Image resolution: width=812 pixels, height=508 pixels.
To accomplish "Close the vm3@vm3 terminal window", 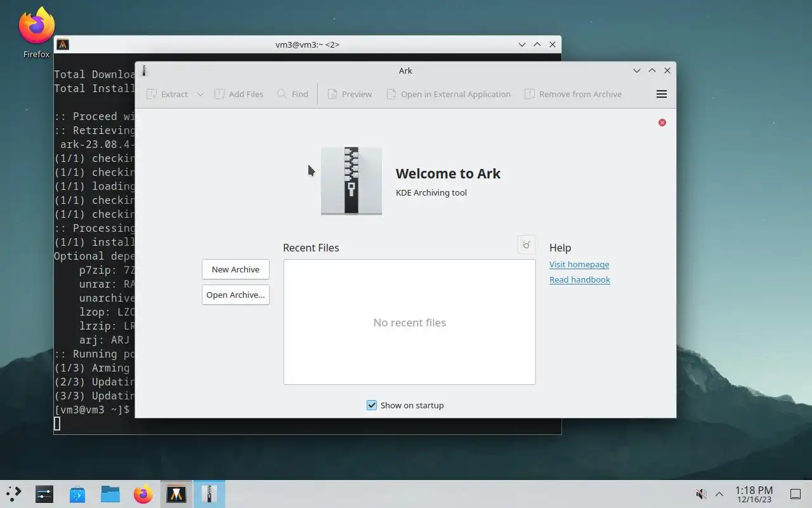I will coord(553,44).
